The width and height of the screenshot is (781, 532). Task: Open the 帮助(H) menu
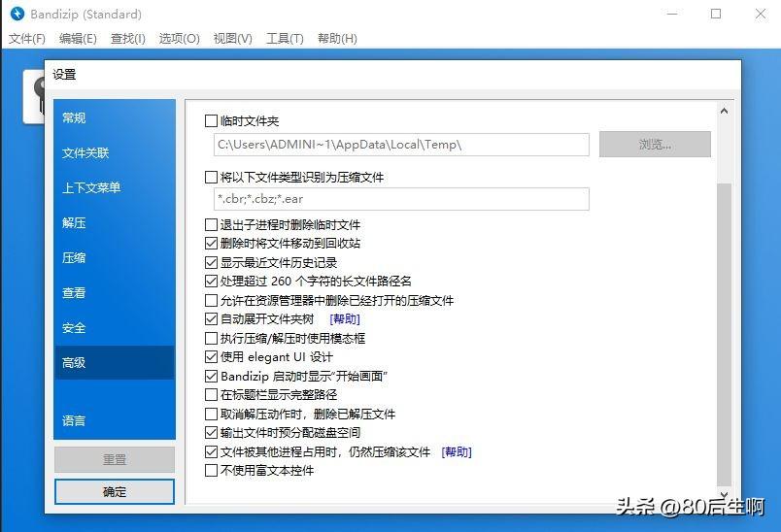point(337,38)
